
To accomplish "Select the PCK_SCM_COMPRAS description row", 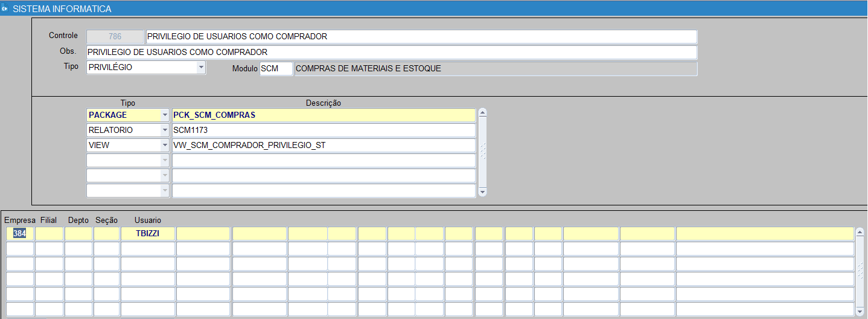I will [x=324, y=115].
